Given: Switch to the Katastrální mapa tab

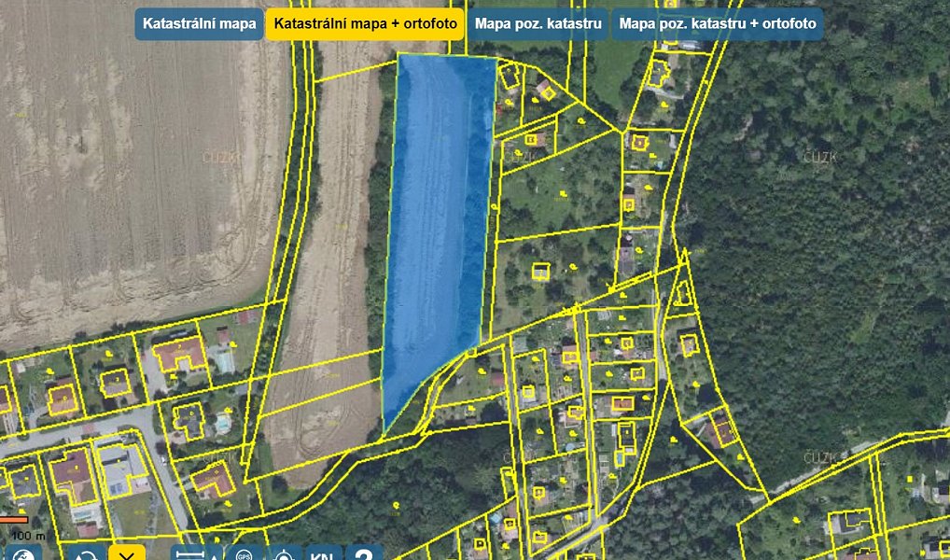Looking at the screenshot, I should [x=199, y=24].
